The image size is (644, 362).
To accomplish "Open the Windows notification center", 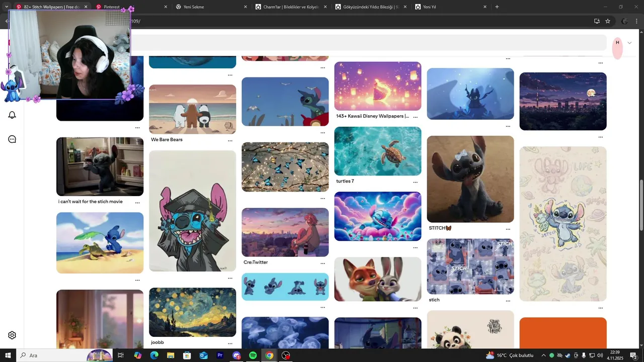I will point(634,355).
